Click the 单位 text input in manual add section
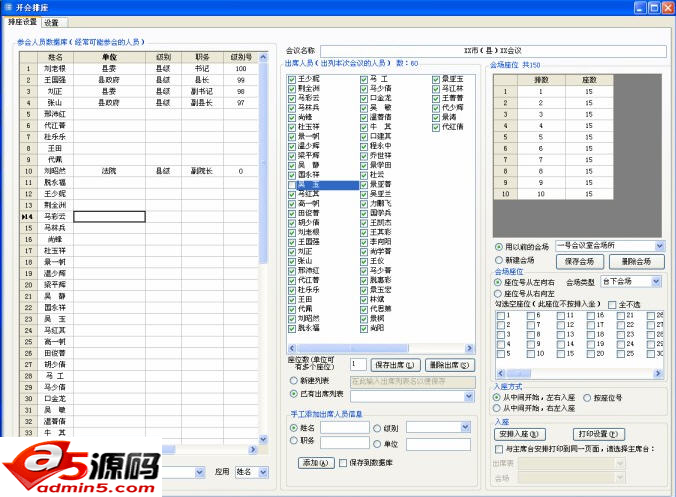The width and height of the screenshot is (676, 497). tap(438, 444)
